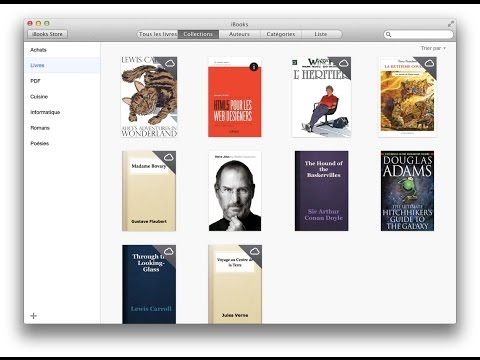The image size is (480, 360).
Task: Open The Hound of the Baskervilles
Action: (321, 191)
